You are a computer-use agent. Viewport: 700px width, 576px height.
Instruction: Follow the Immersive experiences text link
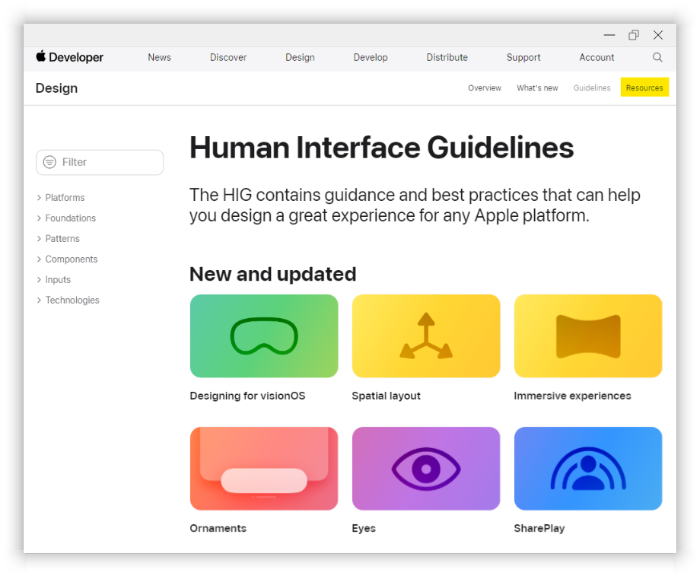[572, 396]
